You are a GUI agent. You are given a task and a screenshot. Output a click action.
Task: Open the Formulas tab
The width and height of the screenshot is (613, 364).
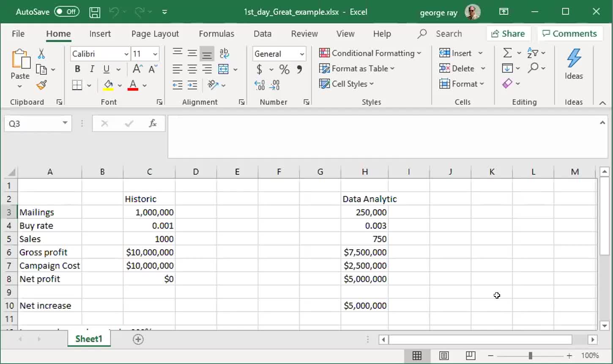(x=216, y=34)
